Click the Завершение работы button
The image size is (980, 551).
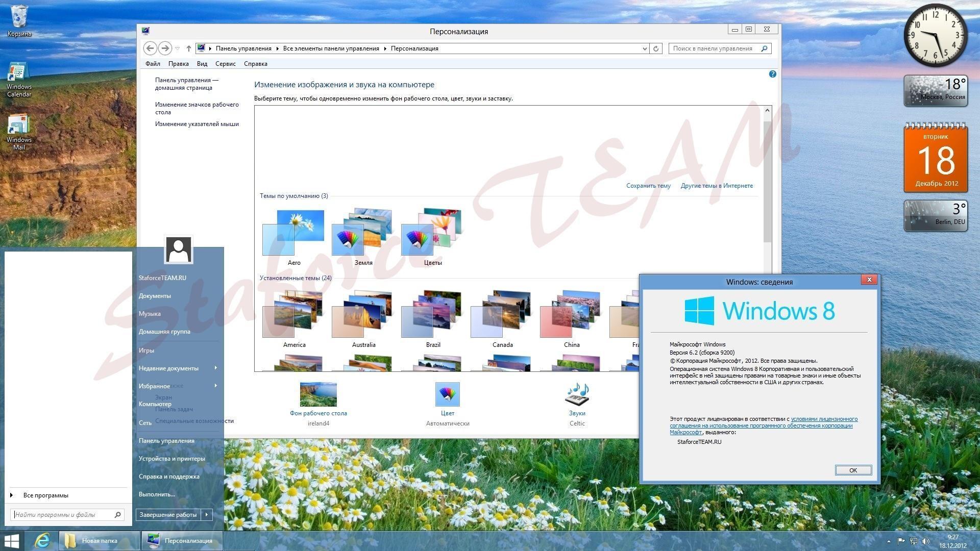(x=168, y=515)
